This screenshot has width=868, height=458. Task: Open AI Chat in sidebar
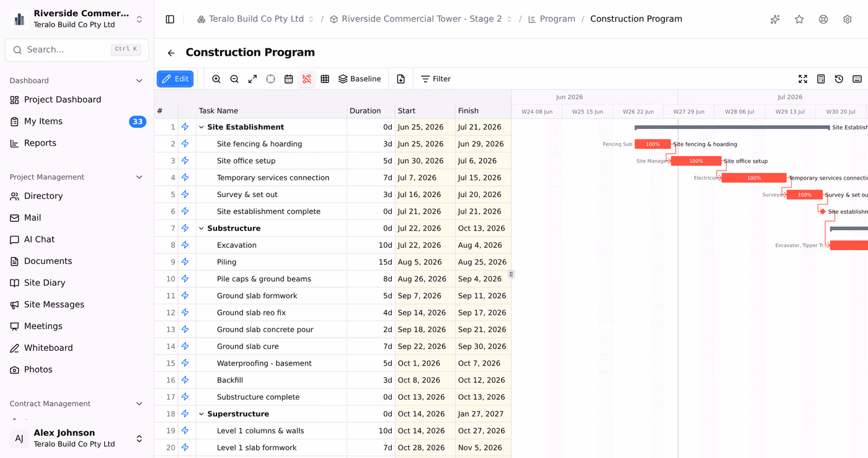click(x=77, y=239)
